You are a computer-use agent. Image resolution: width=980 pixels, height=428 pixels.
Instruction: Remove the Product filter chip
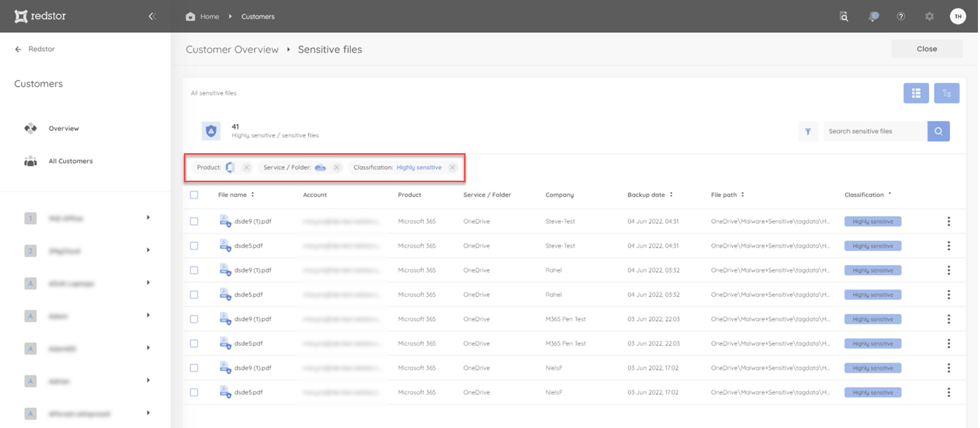click(247, 167)
